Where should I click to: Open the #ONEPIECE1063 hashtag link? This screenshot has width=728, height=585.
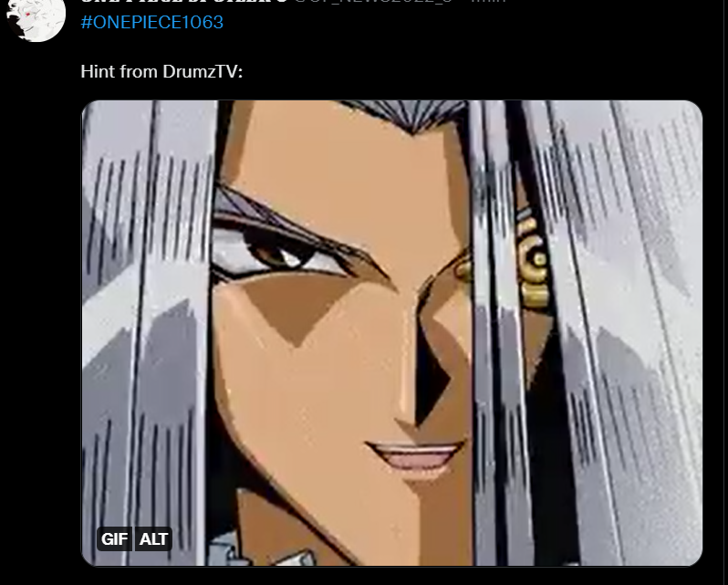(151, 22)
